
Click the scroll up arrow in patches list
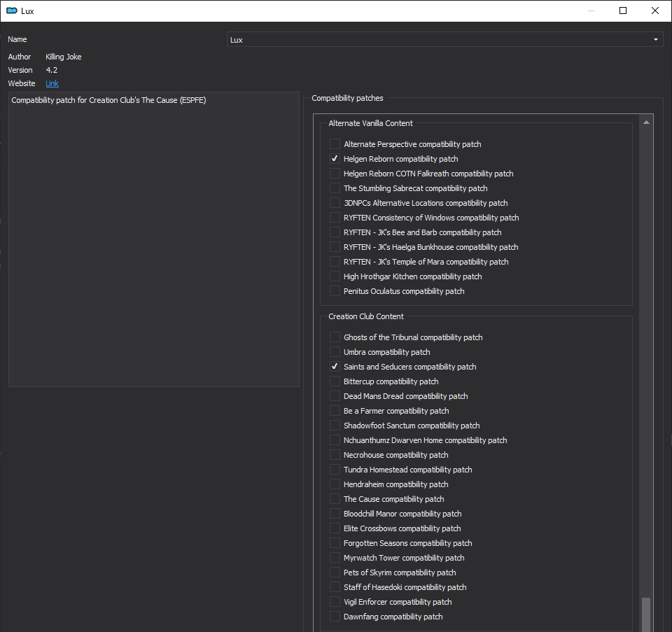coord(646,122)
